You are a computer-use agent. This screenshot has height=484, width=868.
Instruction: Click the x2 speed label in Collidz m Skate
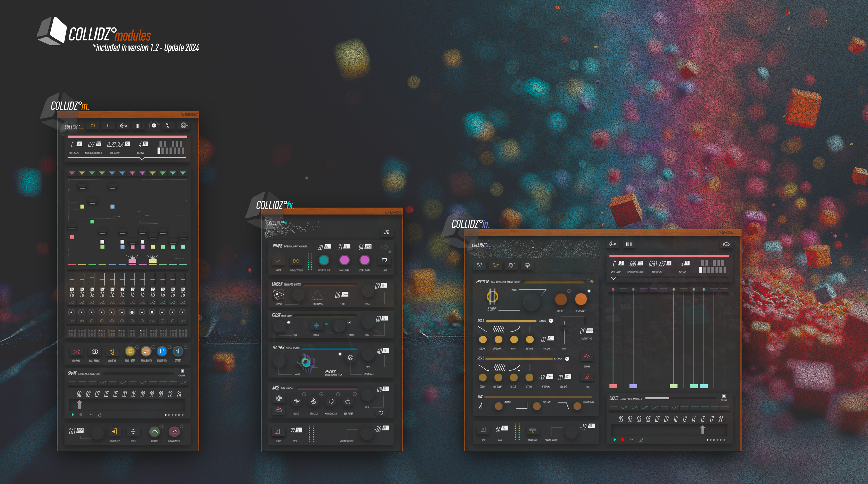tap(99, 415)
